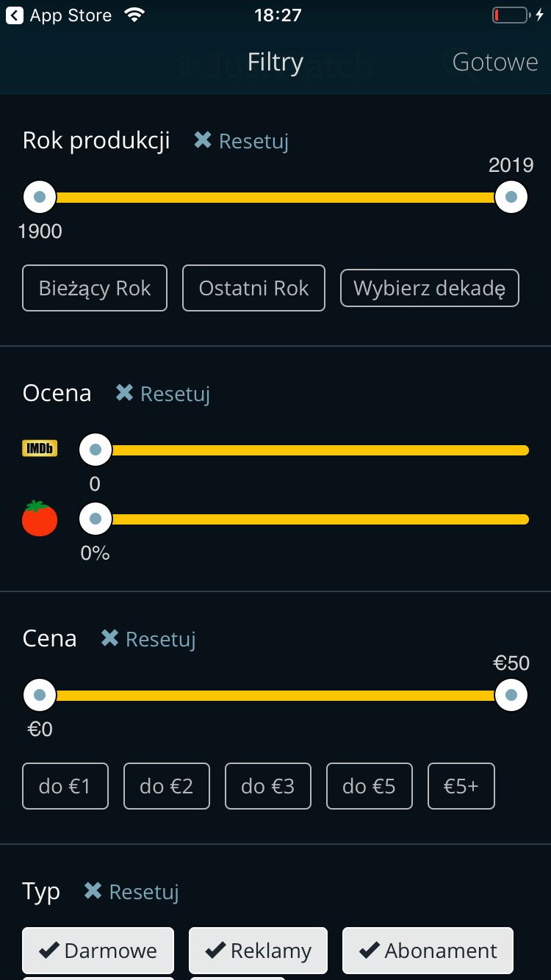Image resolution: width=551 pixels, height=980 pixels.
Task: Pick the do €3 price limit
Action: [x=268, y=786]
